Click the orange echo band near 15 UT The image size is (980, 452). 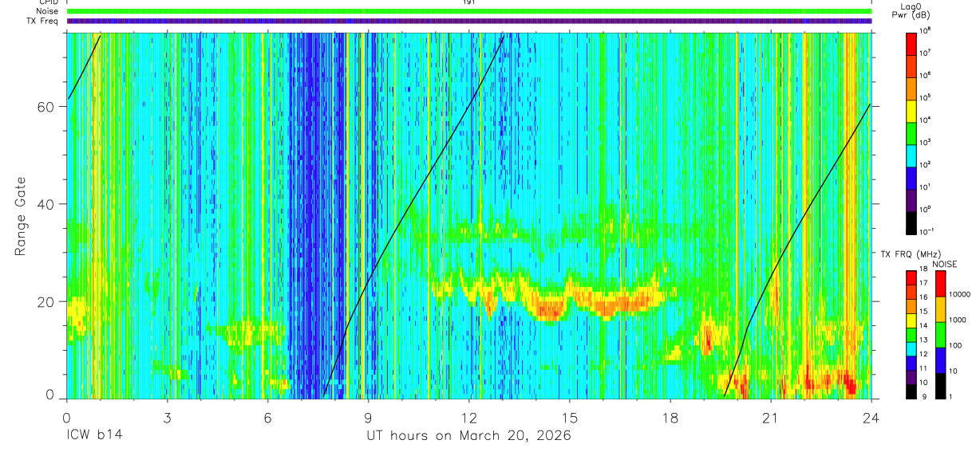point(551,308)
